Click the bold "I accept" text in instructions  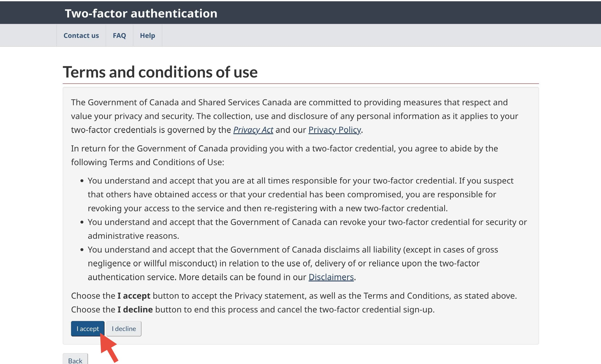[x=134, y=296]
